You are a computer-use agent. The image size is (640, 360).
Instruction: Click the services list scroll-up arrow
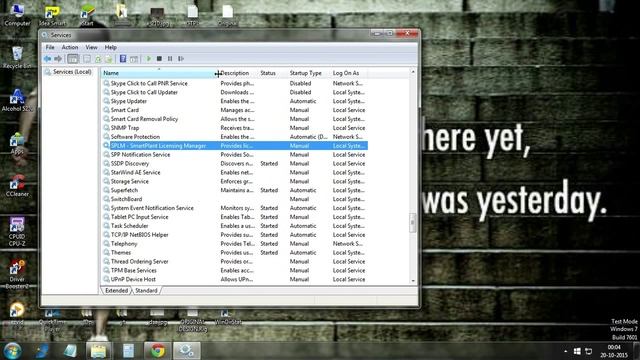pos(413,72)
